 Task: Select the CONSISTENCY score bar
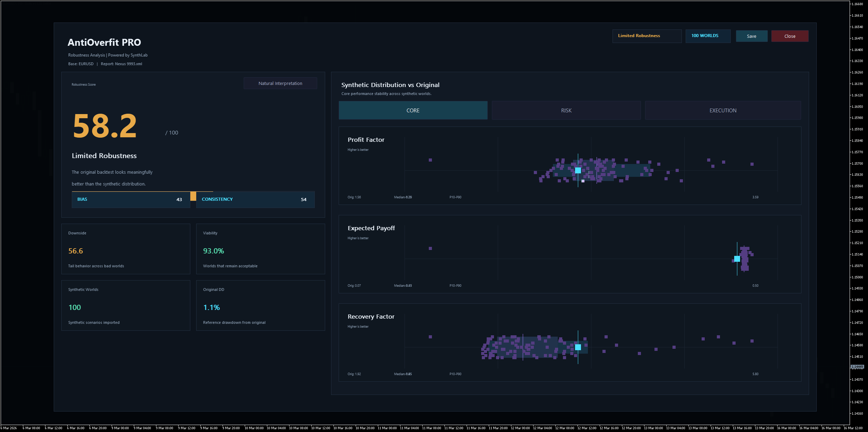point(255,199)
